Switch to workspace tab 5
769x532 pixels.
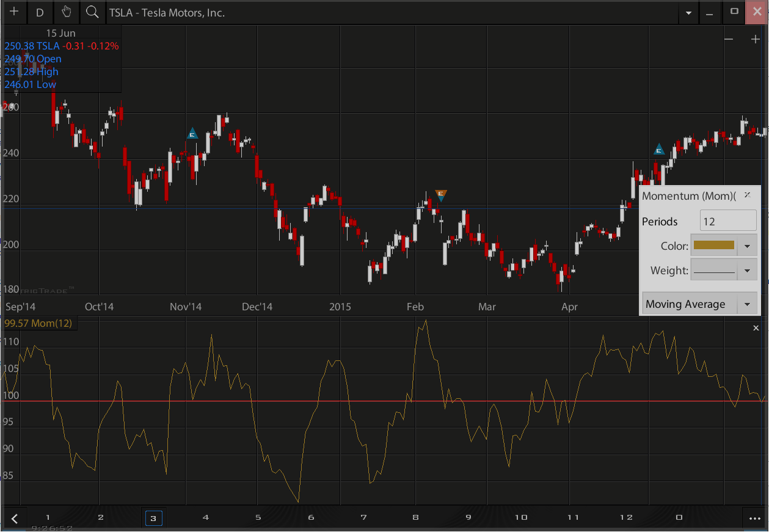coord(258,517)
